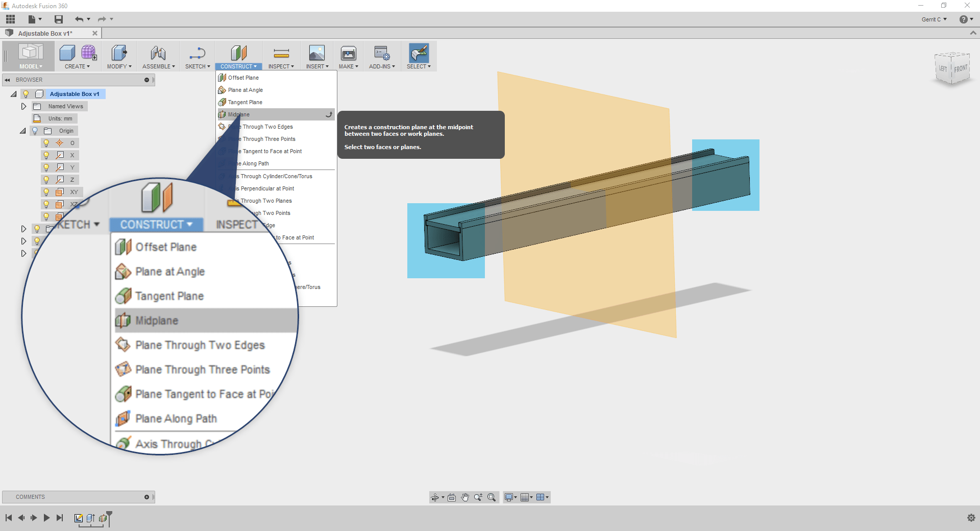Viewport: 980px width, 531px height.
Task: Toggle visibility of the Z axis
Action: coord(46,179)
